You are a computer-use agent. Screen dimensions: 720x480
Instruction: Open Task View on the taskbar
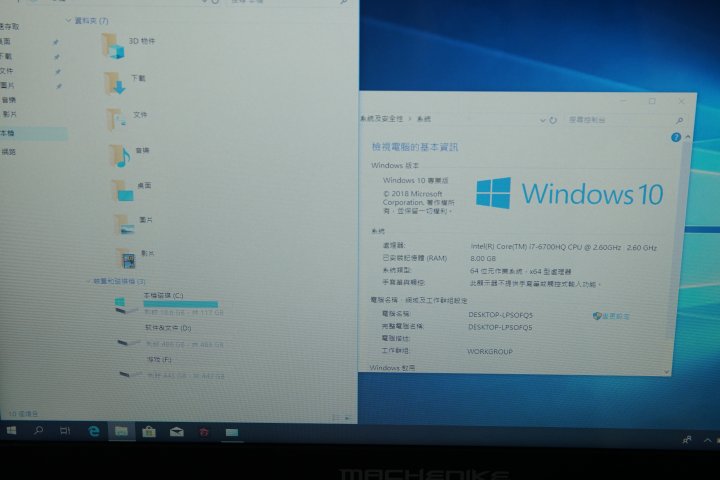click(x=65, y=431)
